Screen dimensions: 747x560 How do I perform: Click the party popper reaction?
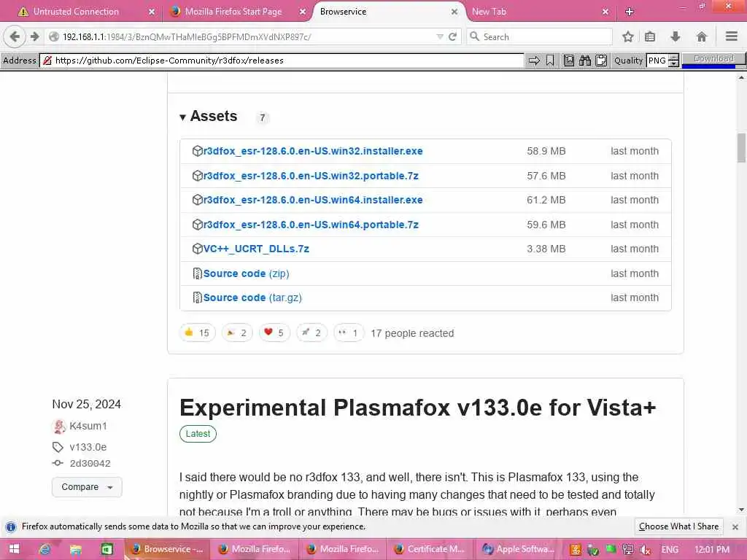237,332
